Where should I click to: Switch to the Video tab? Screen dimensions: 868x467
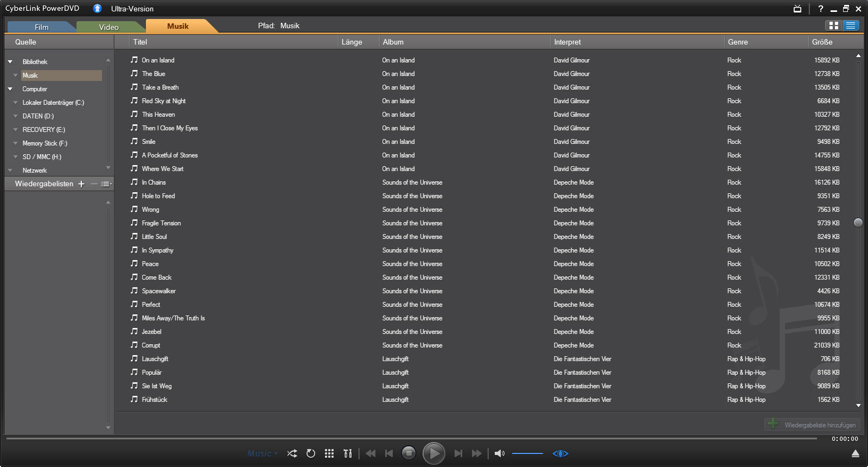(109, 27)
